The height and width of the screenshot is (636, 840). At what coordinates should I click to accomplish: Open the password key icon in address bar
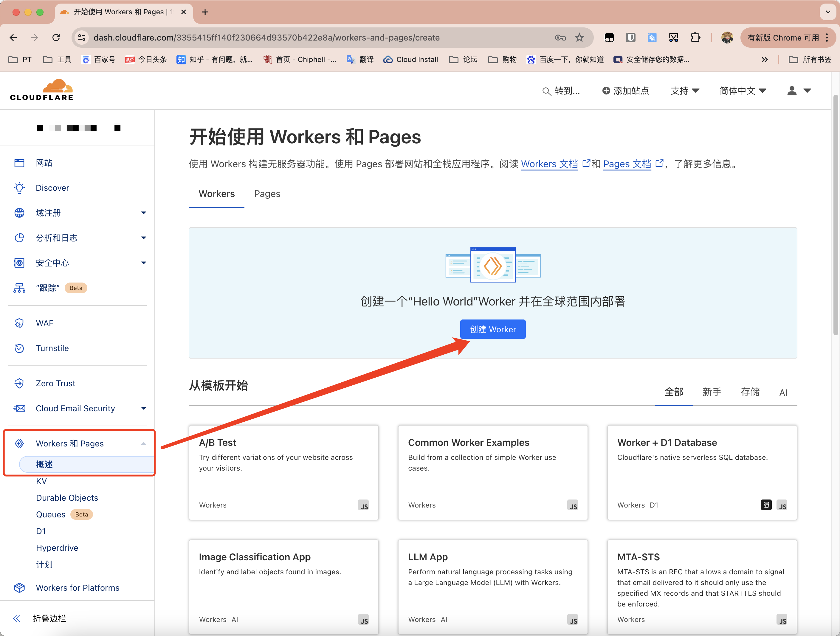point(560,38)
